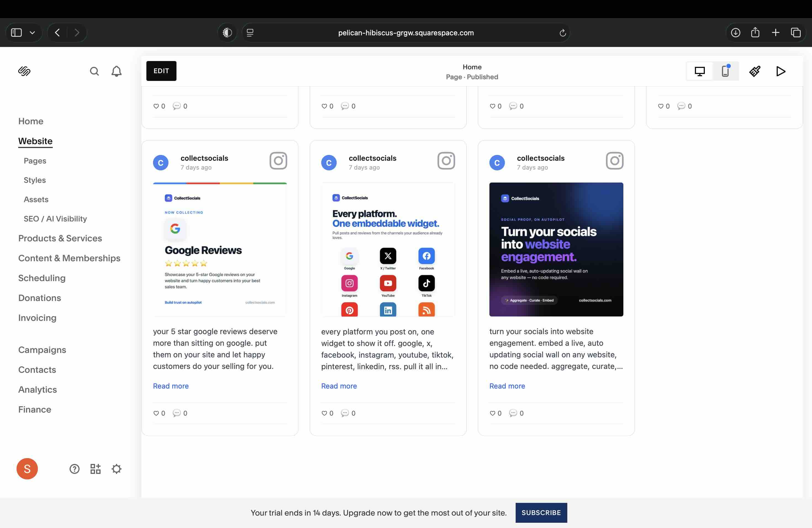
Task: Click collectsocials avatar on Google Reviews card
Action: tap(161, 163)
